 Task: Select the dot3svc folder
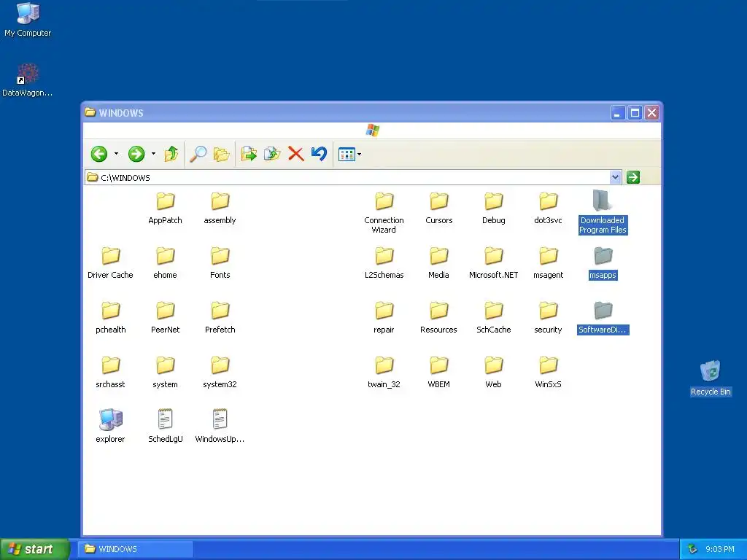(x=549, y=208)
